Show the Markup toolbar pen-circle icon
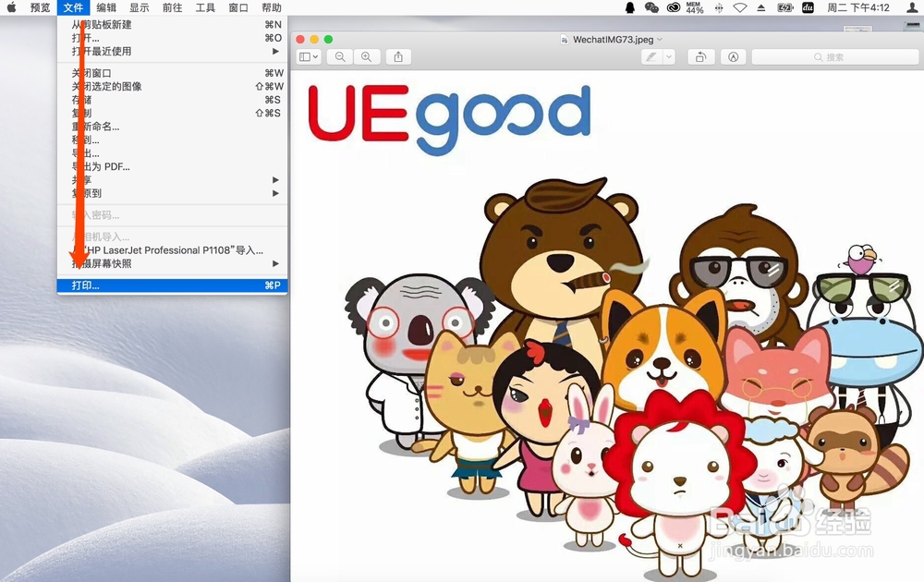This screenshot has height=582, width=924. [733, 57]
